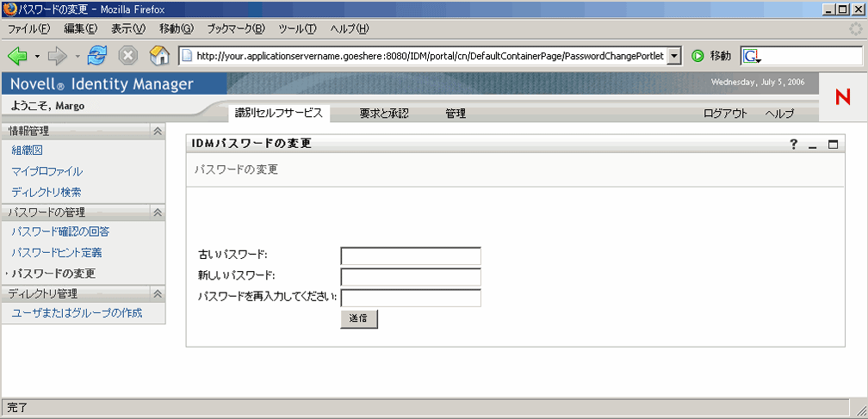868x419 pixels.
Task: Focus the 古いパスワード input field
Action: [x=411, y=256]
